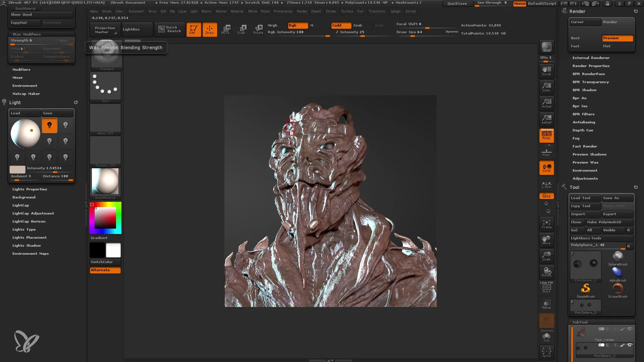Toggle BPR Shadow render option
644x362 pixels.
pyautogui.click(x=584, y=90)
